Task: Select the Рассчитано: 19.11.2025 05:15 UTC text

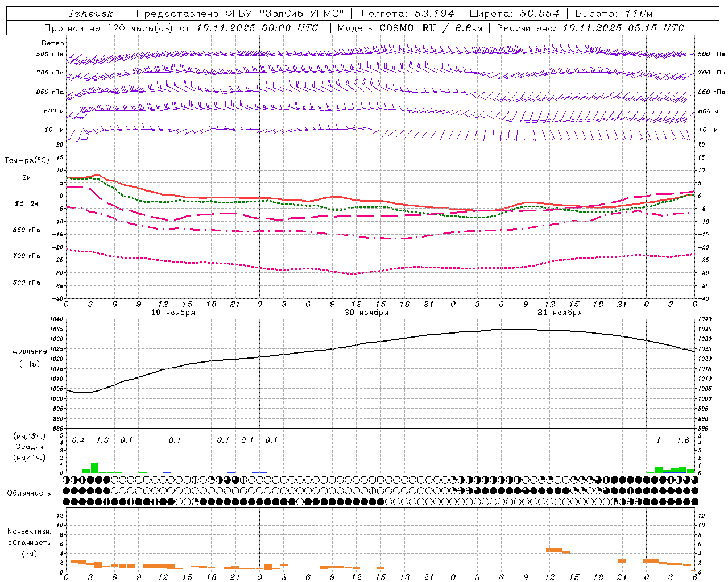Action: click(590, 28)
